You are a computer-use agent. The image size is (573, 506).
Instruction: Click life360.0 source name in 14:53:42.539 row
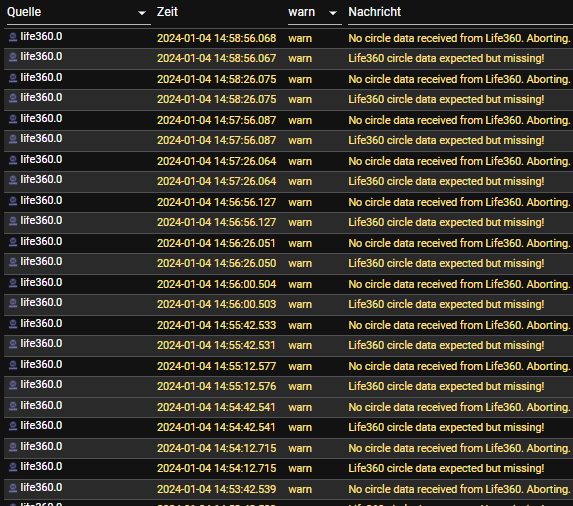pos(41,487)
